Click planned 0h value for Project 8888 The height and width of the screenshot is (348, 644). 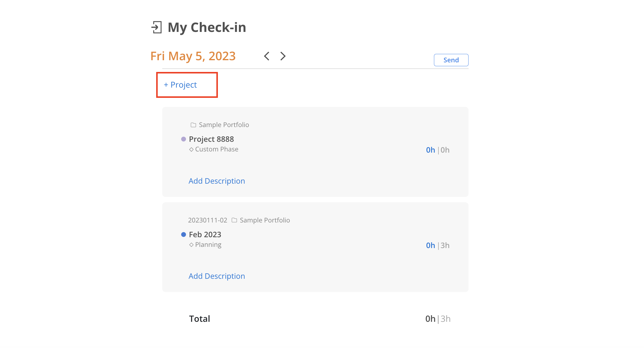[445, 150]
